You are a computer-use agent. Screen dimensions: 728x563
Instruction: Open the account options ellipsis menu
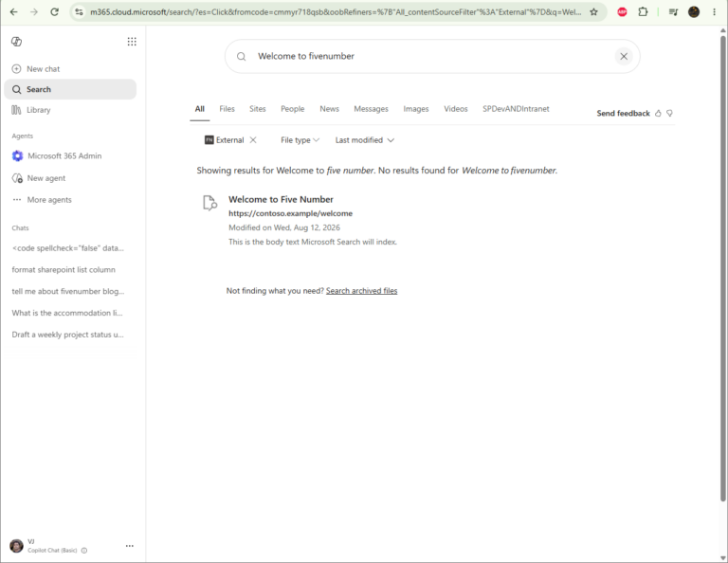[130, 546]
